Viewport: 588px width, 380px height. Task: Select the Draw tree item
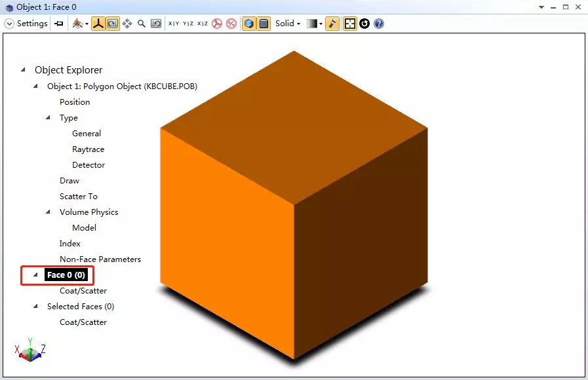click(69, 181)
